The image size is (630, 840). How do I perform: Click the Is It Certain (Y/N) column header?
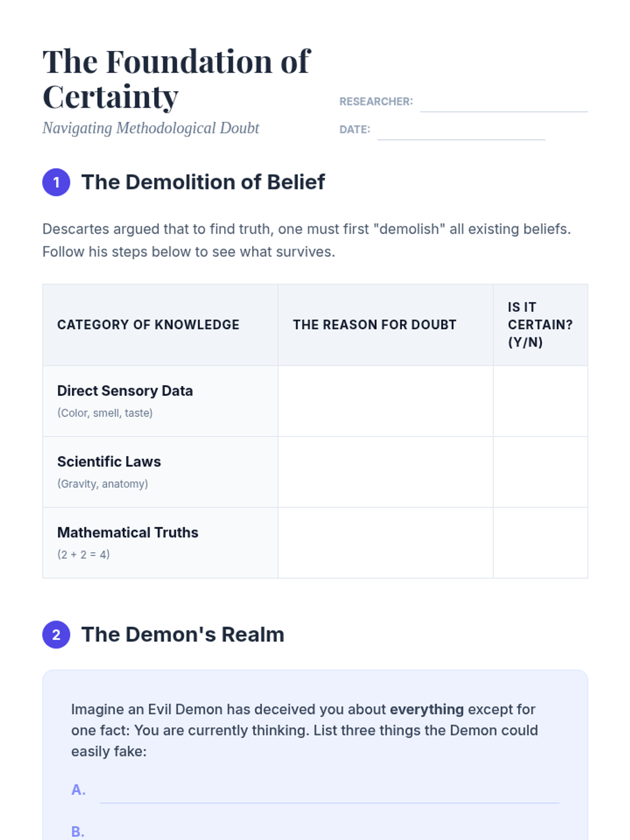pos(540,325)
